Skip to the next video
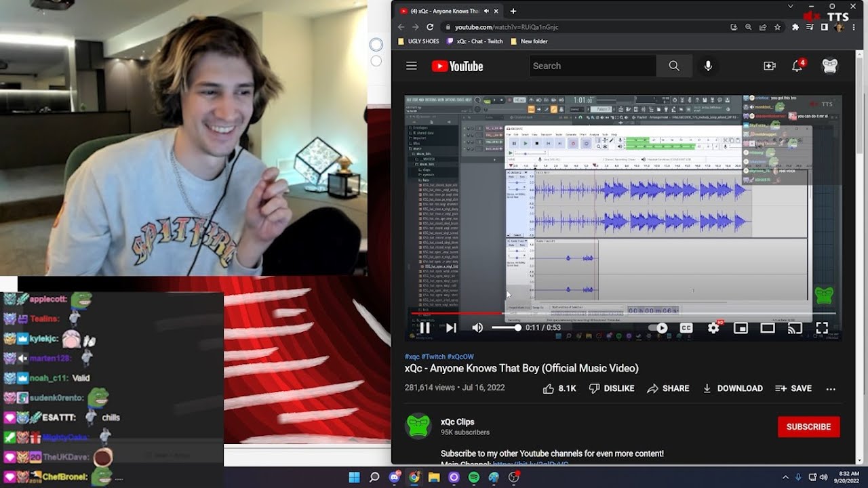 coord(451,328)
